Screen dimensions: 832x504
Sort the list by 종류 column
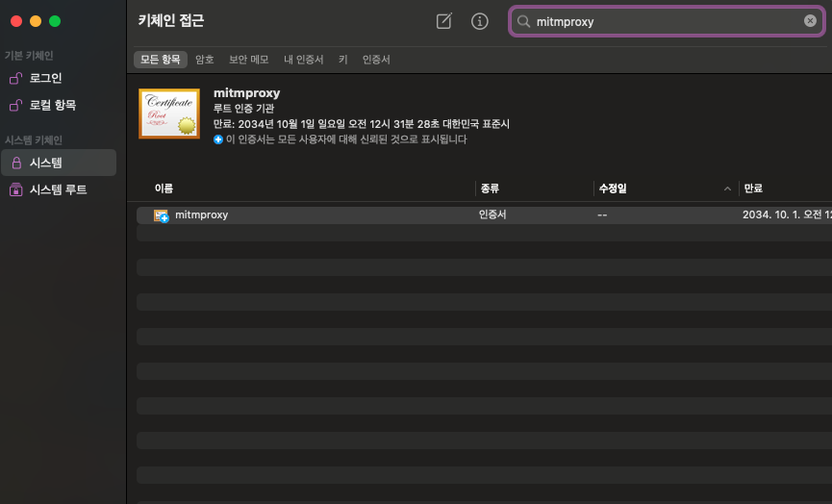tap(489, 189)
